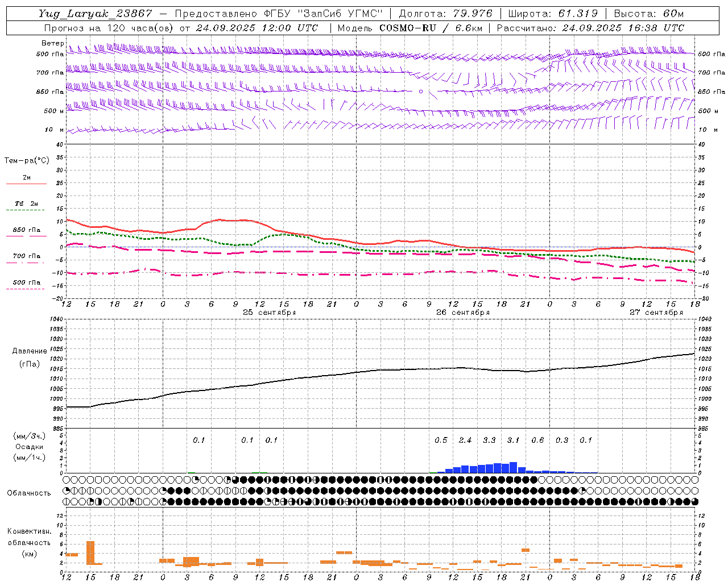Click the 3-hour precipitation value 3.3
Screen dimensions: 728x582
[489, 440]
